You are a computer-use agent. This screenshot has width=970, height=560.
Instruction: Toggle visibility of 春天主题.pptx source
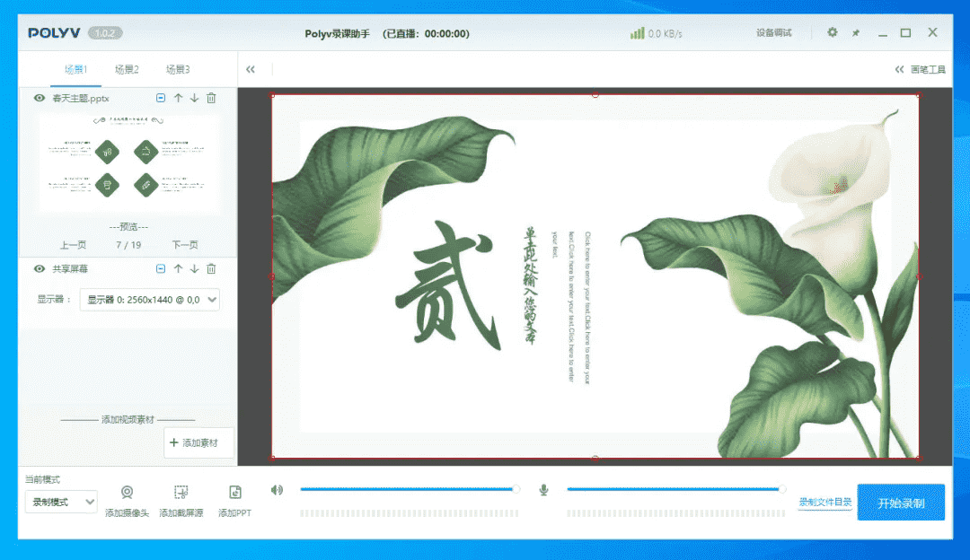(x=40, y=98)
